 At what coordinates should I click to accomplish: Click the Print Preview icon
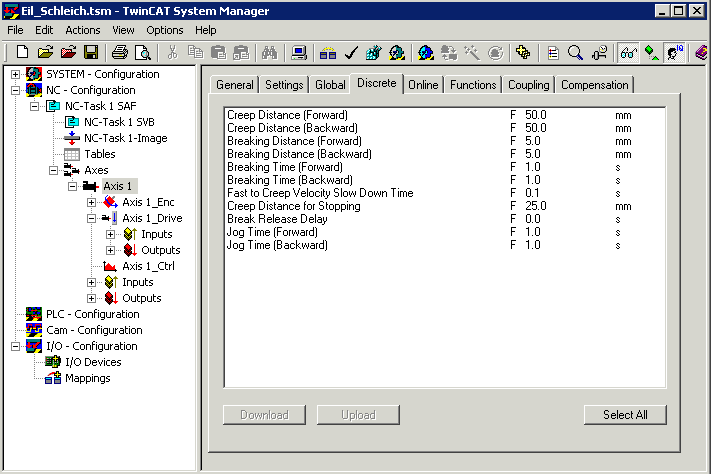(143, 53)
